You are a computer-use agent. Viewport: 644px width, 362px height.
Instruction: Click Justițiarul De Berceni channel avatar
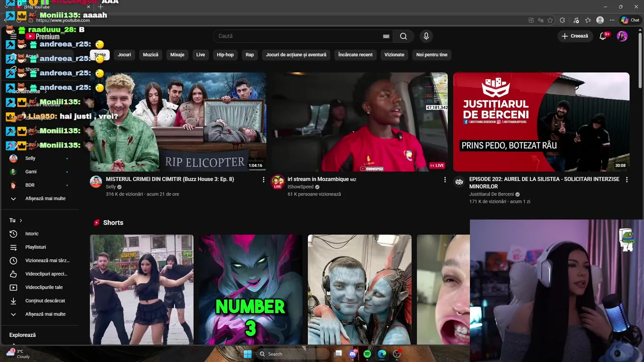tap(459, 182)
